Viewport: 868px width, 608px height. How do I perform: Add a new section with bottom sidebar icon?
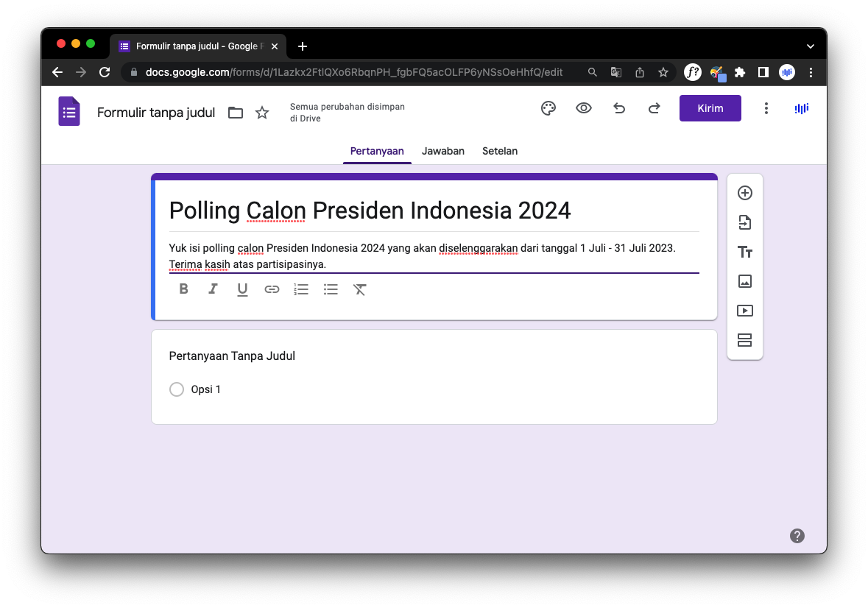(744, 340)
